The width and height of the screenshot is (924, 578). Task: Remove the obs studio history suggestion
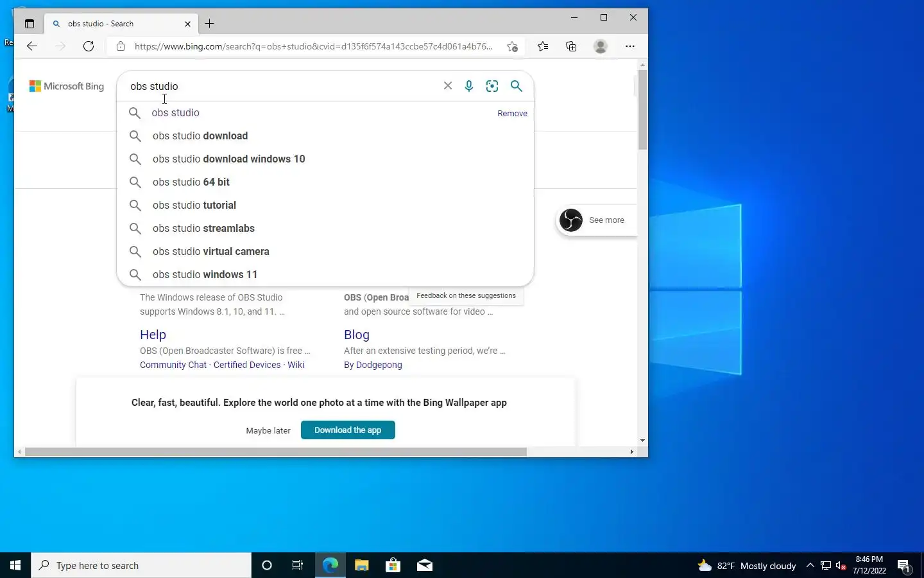[x=512, y=114]
